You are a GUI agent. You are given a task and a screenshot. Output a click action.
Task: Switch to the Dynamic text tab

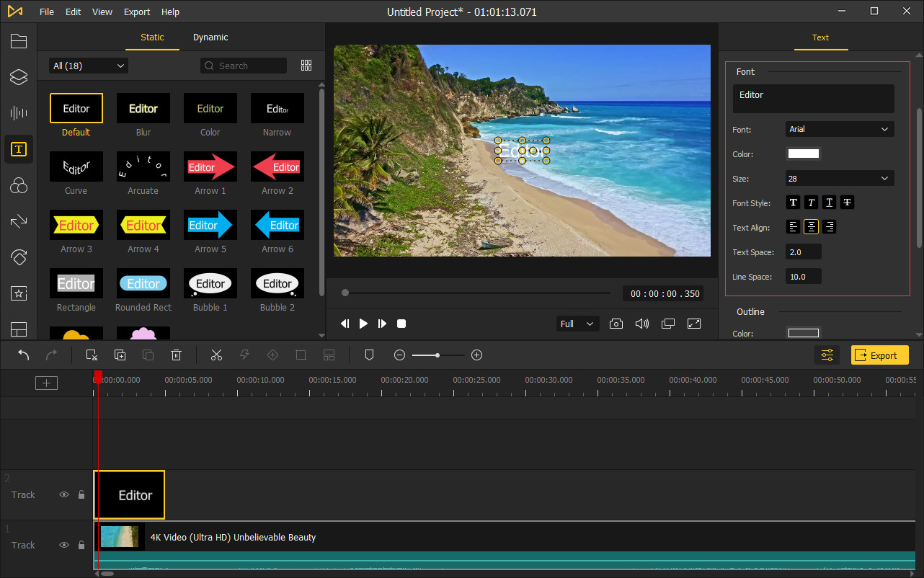pos(210,37)
